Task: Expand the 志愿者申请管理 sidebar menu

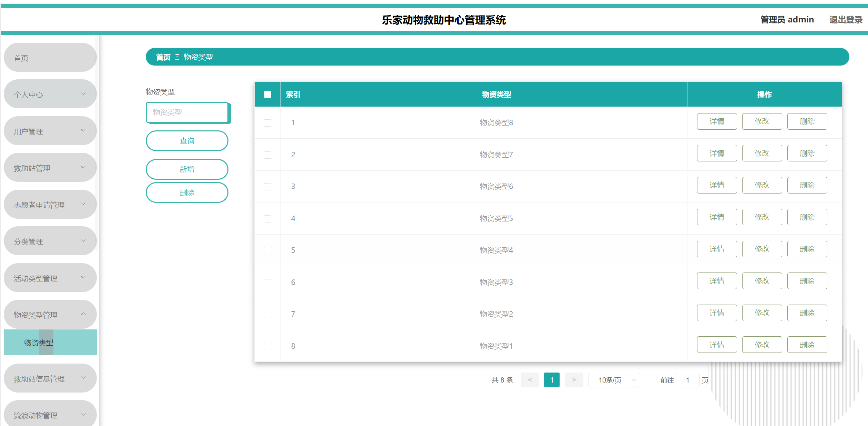Action: [50, 205]
